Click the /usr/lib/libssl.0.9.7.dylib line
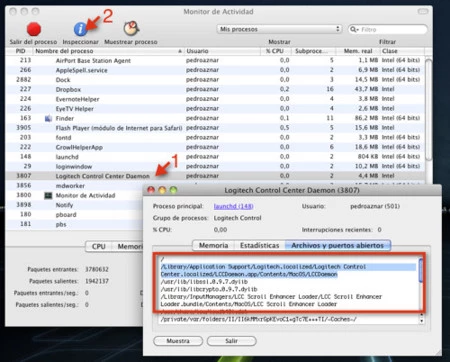Screen dimensions: 450x362 pos(204,282)
